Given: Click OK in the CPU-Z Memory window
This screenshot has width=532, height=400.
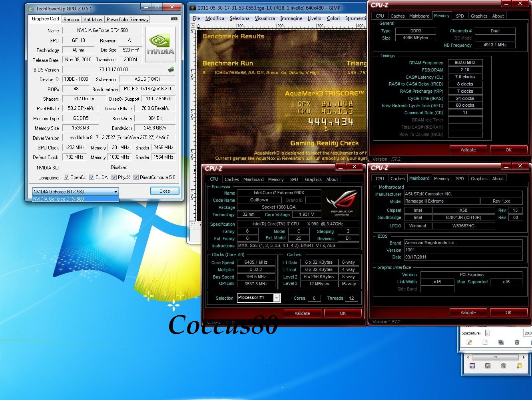Looking at the screenshot, I should coord(508,150).
